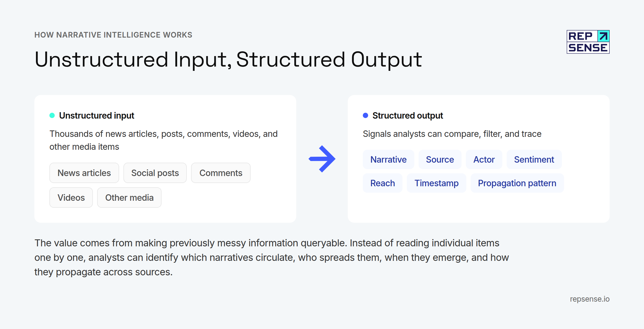Select the Comments chip
Image resolution: width=644 pixels, height=329 pixels.
coord(221,173)
